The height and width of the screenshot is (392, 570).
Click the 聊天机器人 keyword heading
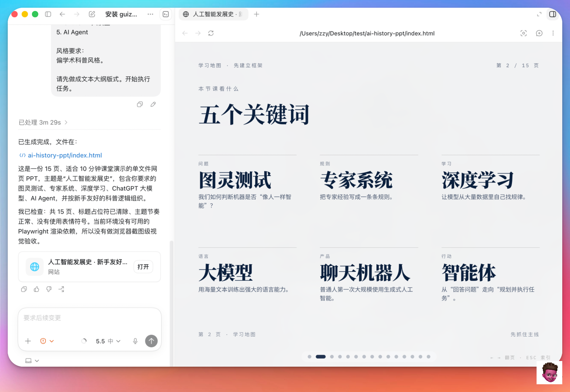(365, 273)
